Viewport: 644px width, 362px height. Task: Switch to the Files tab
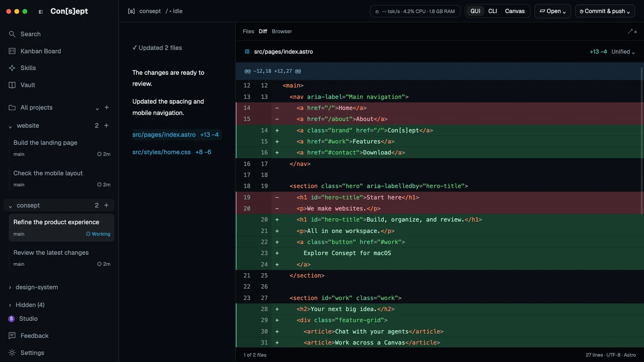pos(248,31)
